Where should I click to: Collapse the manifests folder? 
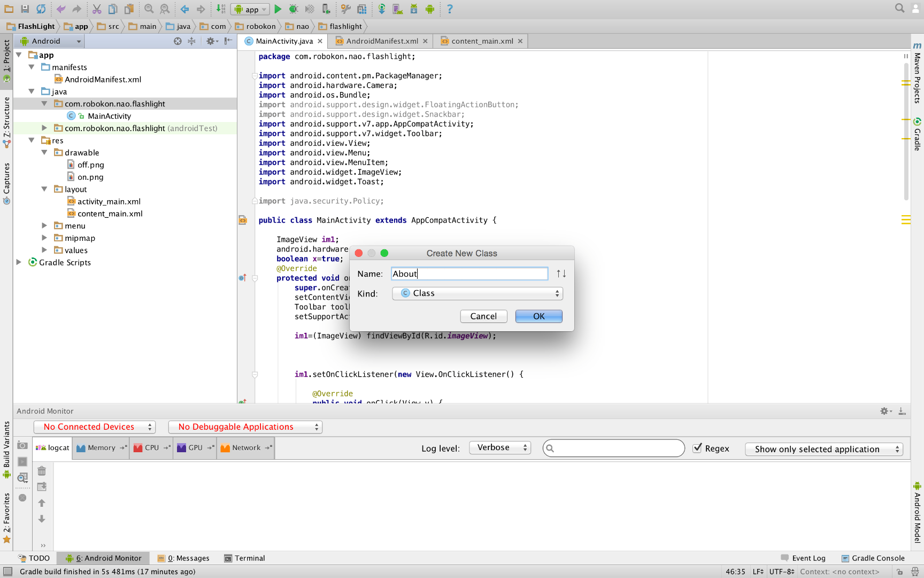click(x=32, y=67)
